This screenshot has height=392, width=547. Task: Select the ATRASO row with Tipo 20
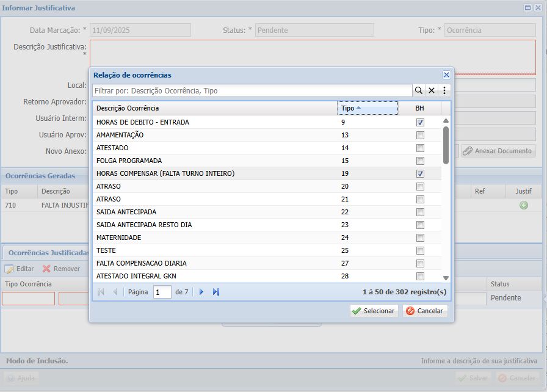(267, 187)
